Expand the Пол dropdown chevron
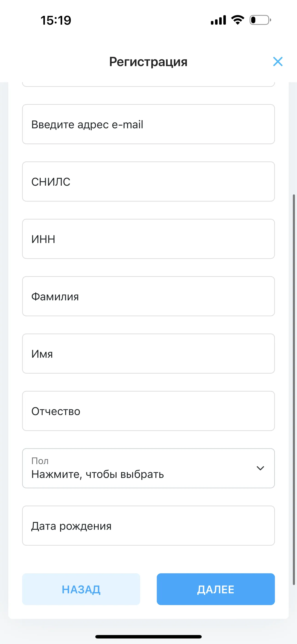Viewport: 297px width, 644px height. pos(260,468)
